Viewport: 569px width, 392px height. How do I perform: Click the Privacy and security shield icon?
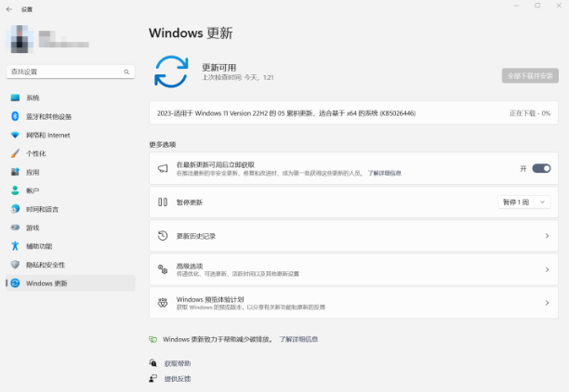click(x=15, y=265)
